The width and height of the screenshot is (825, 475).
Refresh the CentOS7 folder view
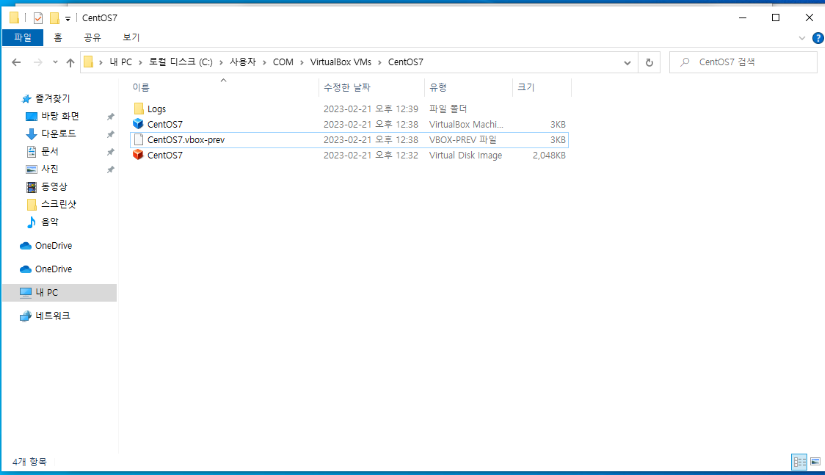click(x=649, y=62)
